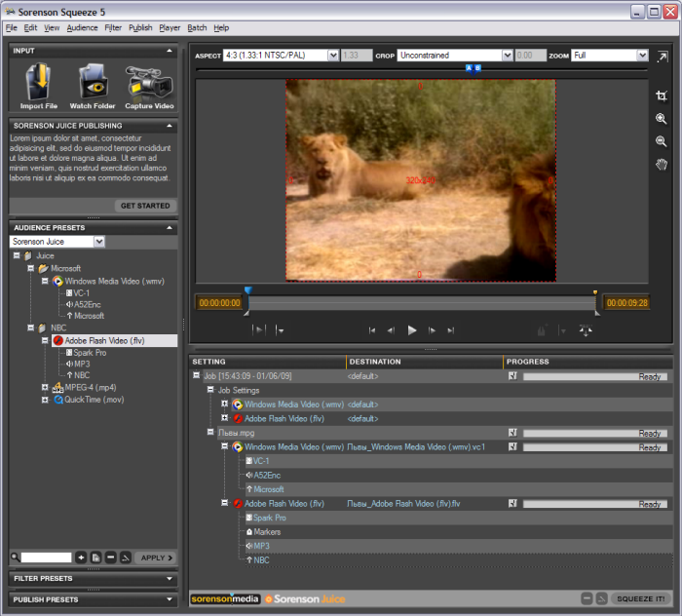Click the out-point triangle at timeline end
The height and width of the screenshot is (616, 682).
point(597,313)
